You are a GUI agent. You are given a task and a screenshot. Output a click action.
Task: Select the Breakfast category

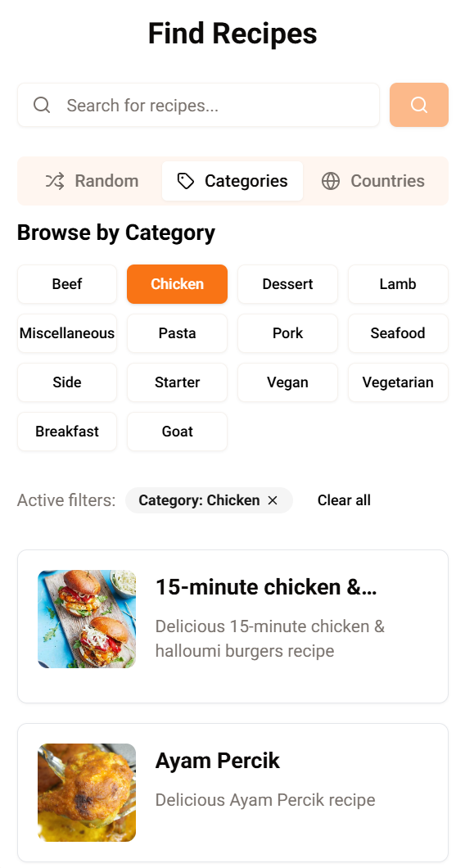(67, 432)
